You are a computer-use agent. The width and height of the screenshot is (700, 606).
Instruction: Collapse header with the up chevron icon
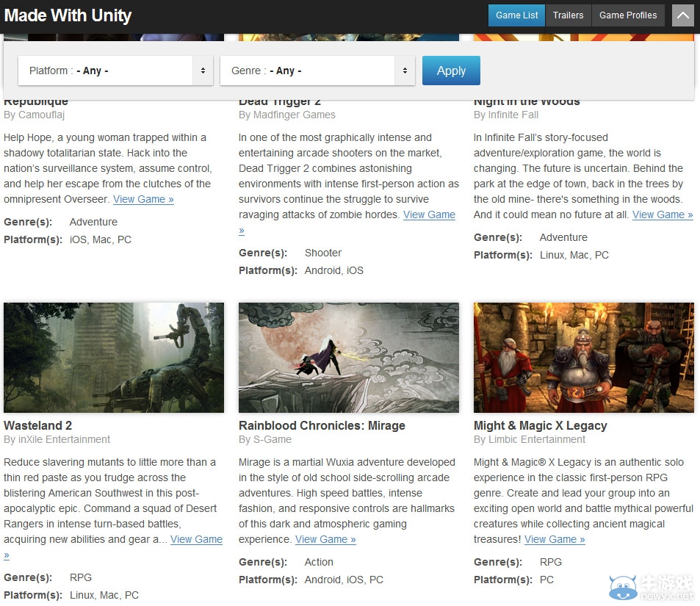click(682, 15)
